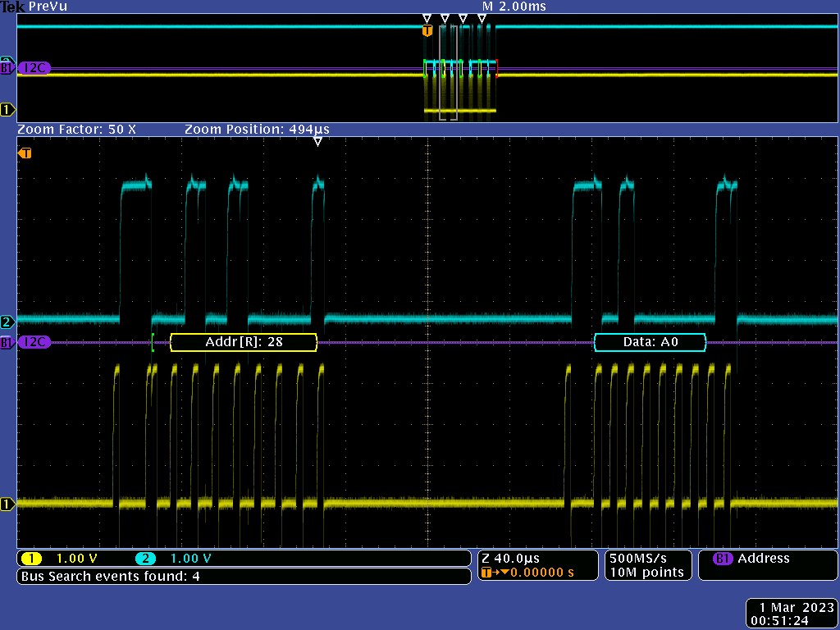Click the first white search mark in overview
The height and width of the screenshot is (630, 840).
click(x=427, y=19)
